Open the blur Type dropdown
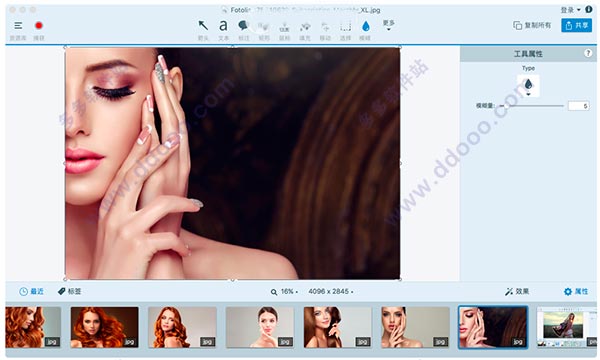Screen dimensions: 600x360 click(x=528, y=86)
